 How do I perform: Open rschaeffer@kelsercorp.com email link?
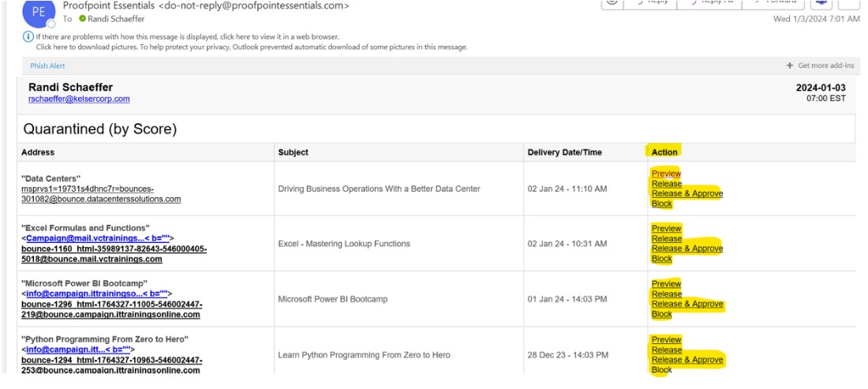tap(79, 99)
